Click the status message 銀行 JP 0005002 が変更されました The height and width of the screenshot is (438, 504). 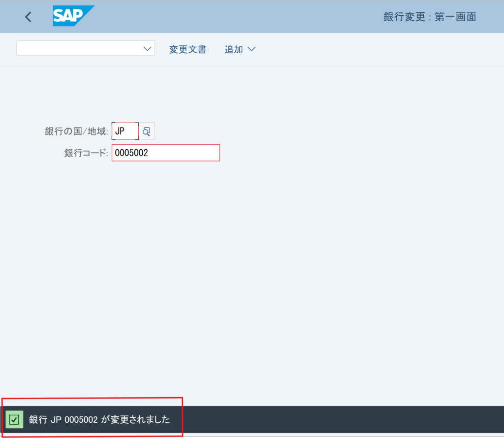click(99, 420)
